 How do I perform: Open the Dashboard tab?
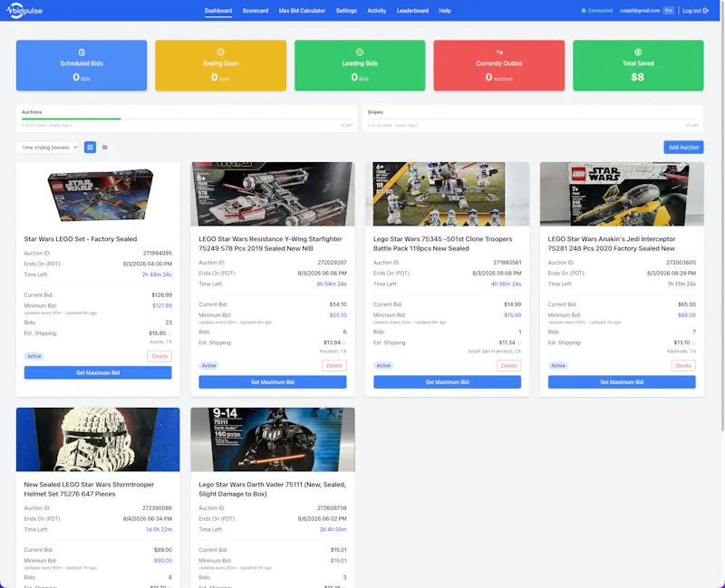click(218, 11)
